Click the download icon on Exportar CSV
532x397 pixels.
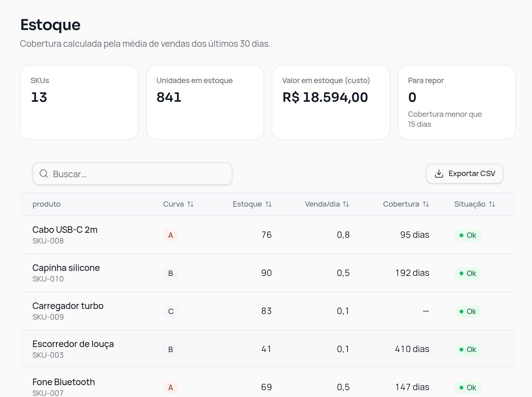[x=439, y=174]
